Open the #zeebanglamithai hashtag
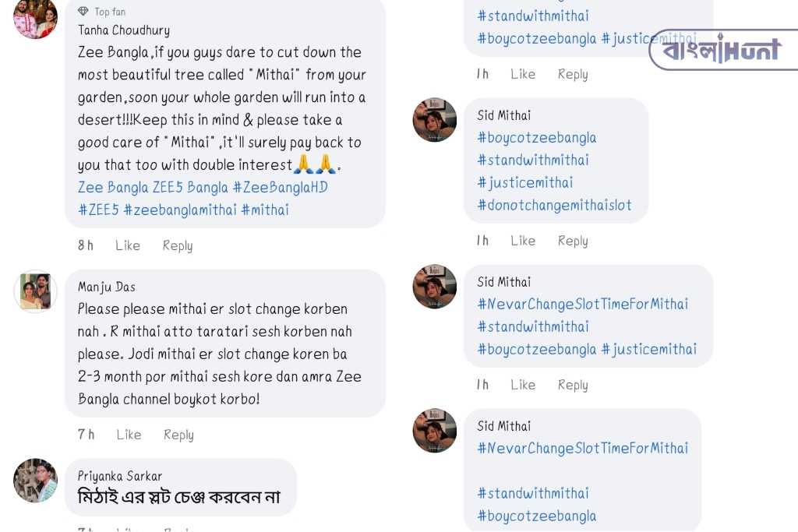Screen dimensions: 798x532 pos(180,210)
